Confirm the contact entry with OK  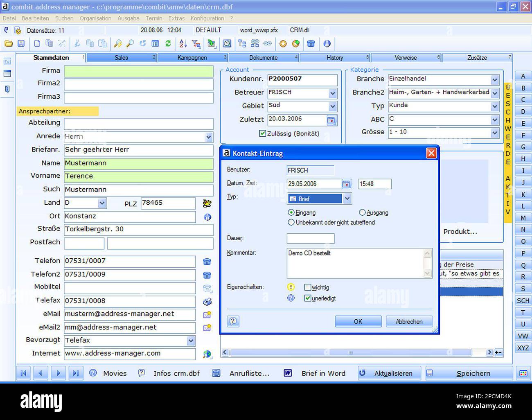coord(358,321)
